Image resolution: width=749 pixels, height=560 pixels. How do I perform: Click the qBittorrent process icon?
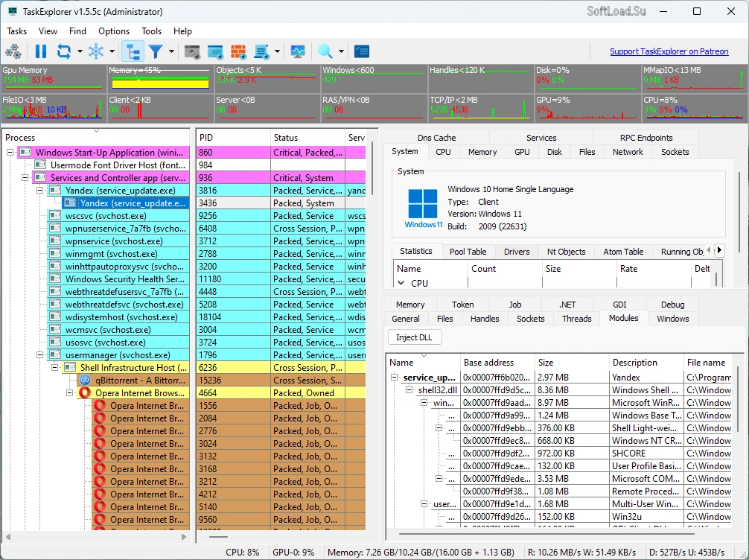[x=85, y=381]
